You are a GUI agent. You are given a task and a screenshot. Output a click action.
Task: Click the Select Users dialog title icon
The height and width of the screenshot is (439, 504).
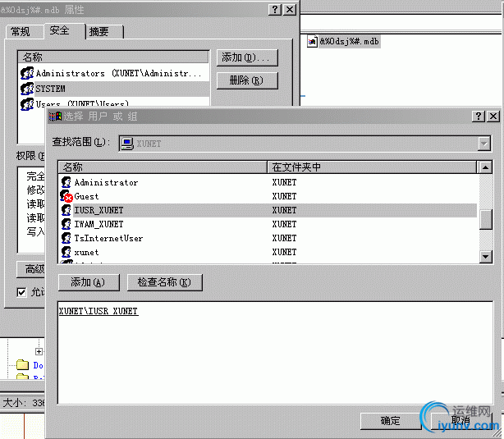(55, 116)
